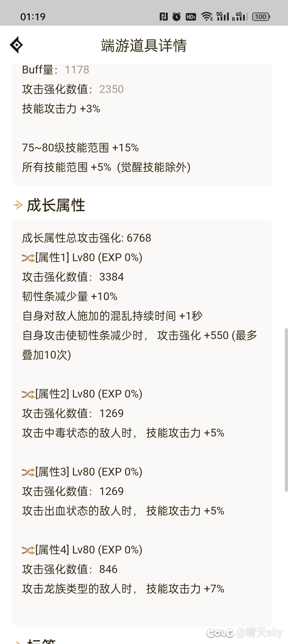Tap the alarm clock status icon
Viewport: 288px width, 644px height.
click(177, 17)
